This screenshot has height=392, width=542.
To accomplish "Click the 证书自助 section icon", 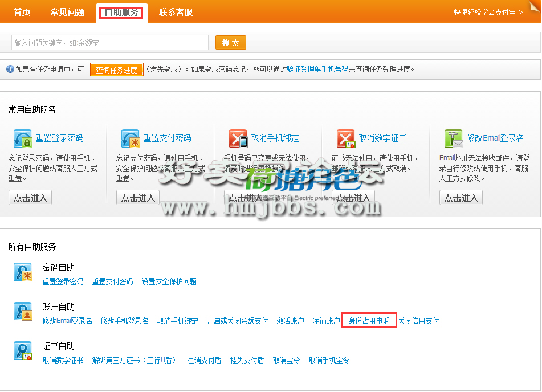I will coord(23,351).
